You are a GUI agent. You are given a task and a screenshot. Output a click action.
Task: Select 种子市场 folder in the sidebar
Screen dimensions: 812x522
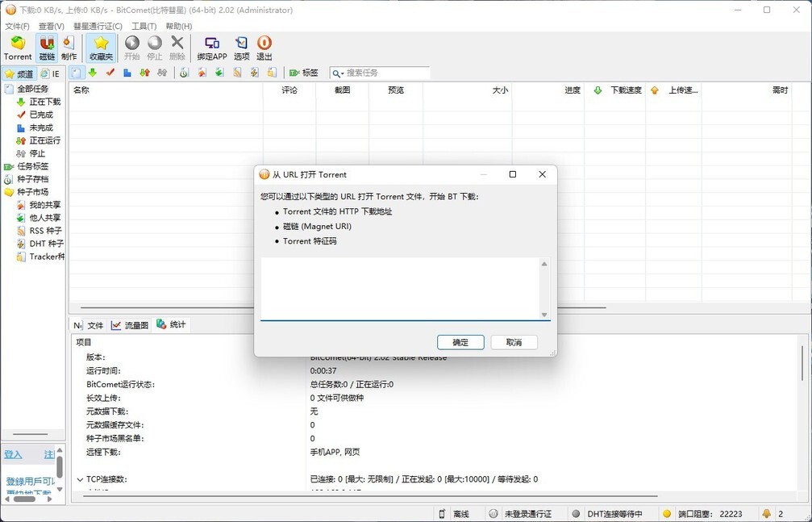(x=32, y=192)
